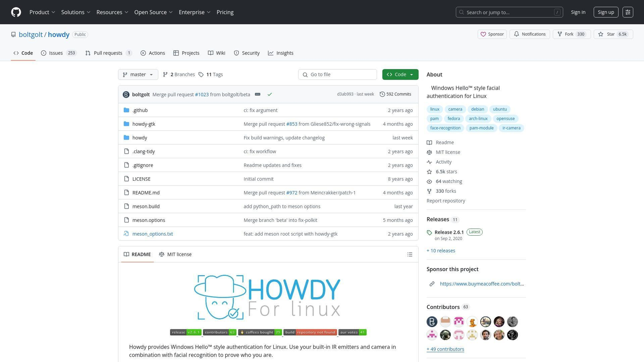Open the meson_options.txt symlink file

coord(153,234)
